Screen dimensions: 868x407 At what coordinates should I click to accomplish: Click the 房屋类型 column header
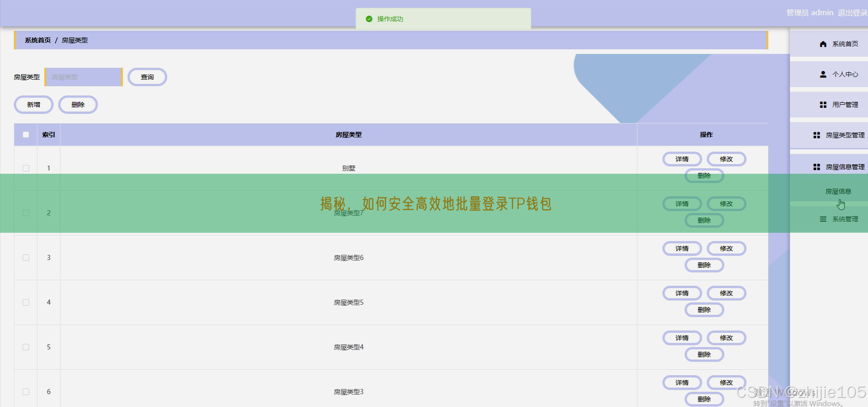[x=349, y=135]
